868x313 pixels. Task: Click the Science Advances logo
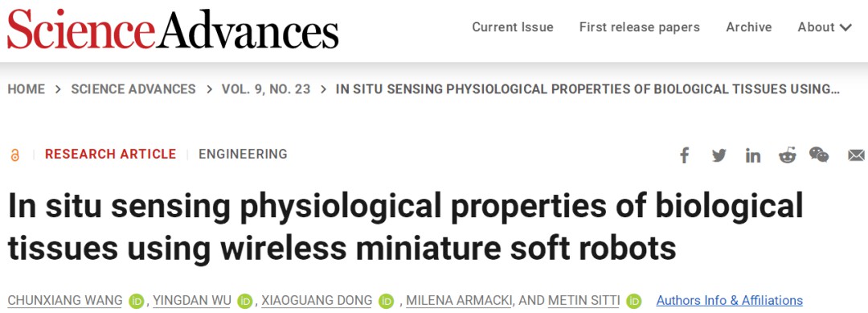pyautogui.click(x=173, y=29)
